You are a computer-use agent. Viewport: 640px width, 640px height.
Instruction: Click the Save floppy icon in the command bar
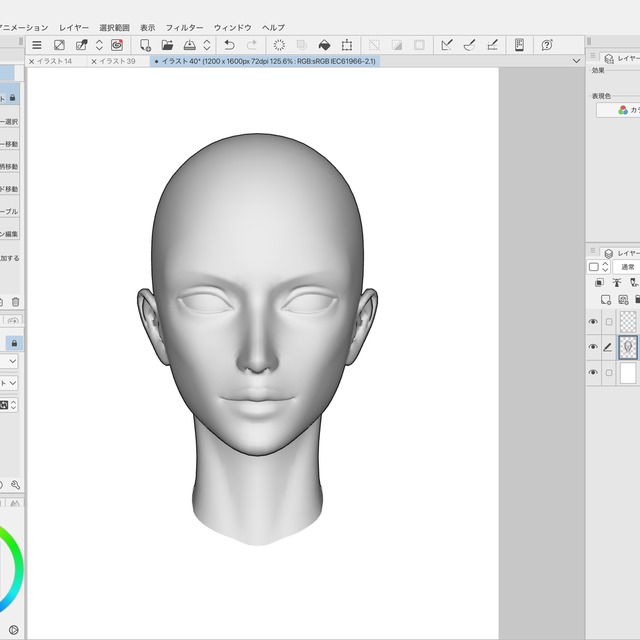(189, 45)
